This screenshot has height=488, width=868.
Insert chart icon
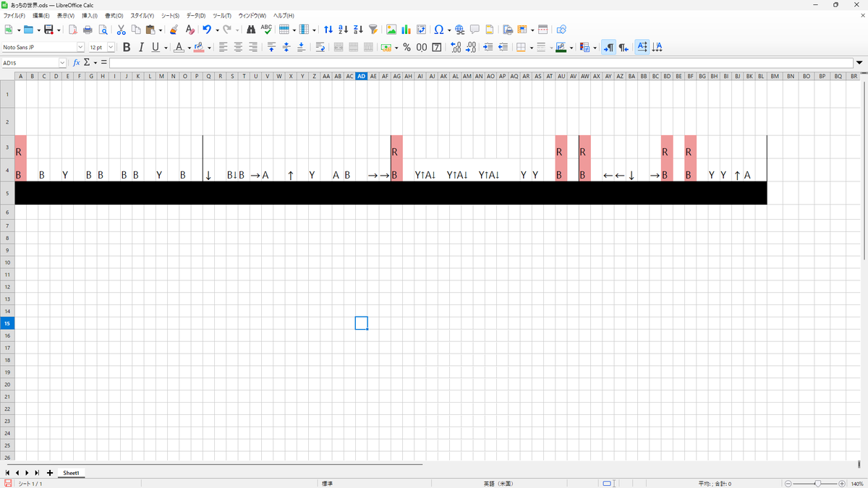pyautogui.click(x=406, y=30)
